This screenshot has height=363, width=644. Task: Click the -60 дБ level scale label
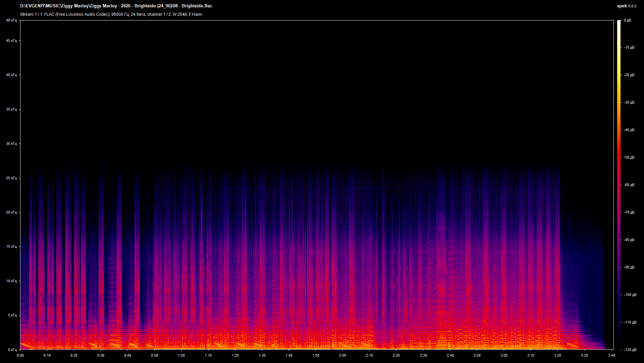click(x=629, y=185)
